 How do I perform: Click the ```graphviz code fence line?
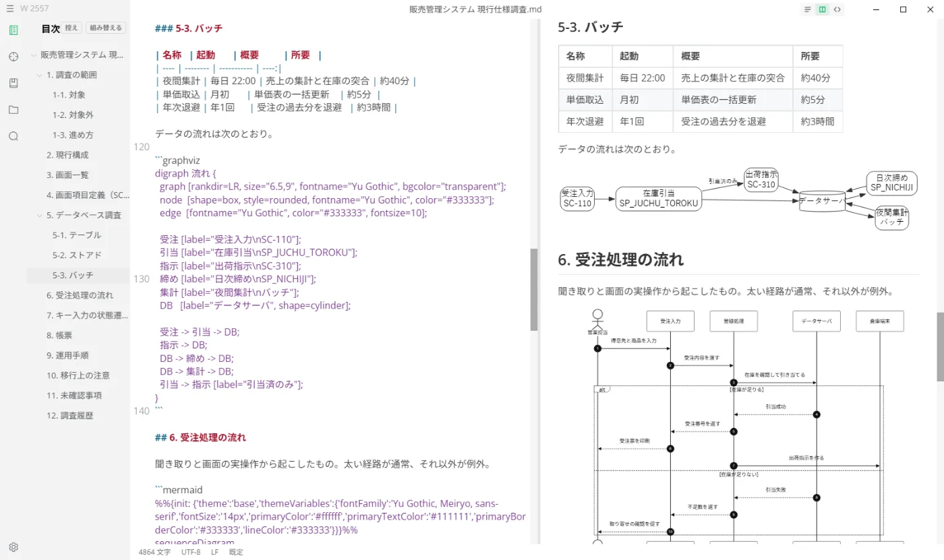point(178,160)
